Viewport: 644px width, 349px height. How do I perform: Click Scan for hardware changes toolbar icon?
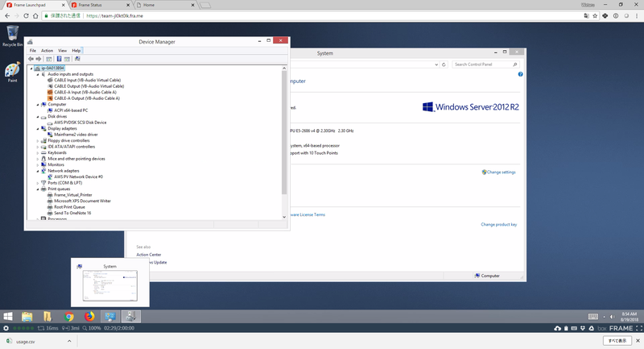77,59
